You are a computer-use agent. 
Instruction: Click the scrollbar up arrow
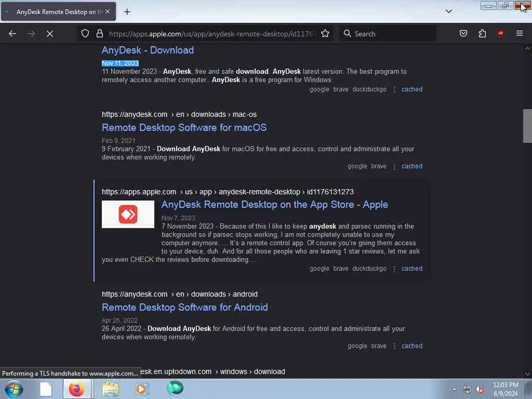tap(527, 48)
